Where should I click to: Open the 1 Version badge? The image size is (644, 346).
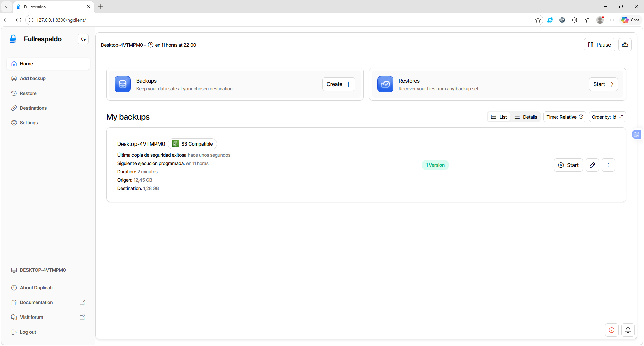pos(435,165)
